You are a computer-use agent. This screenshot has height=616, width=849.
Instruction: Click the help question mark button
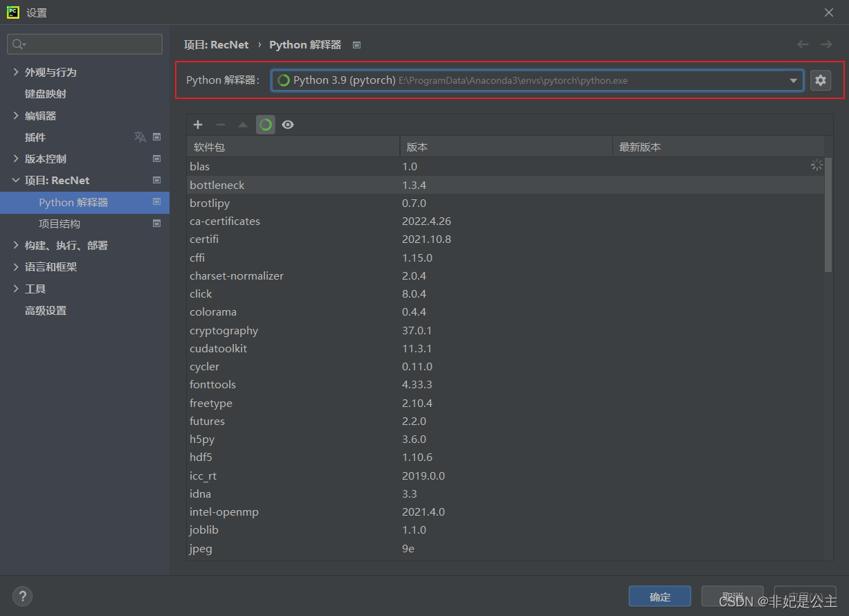coord(22,595)
